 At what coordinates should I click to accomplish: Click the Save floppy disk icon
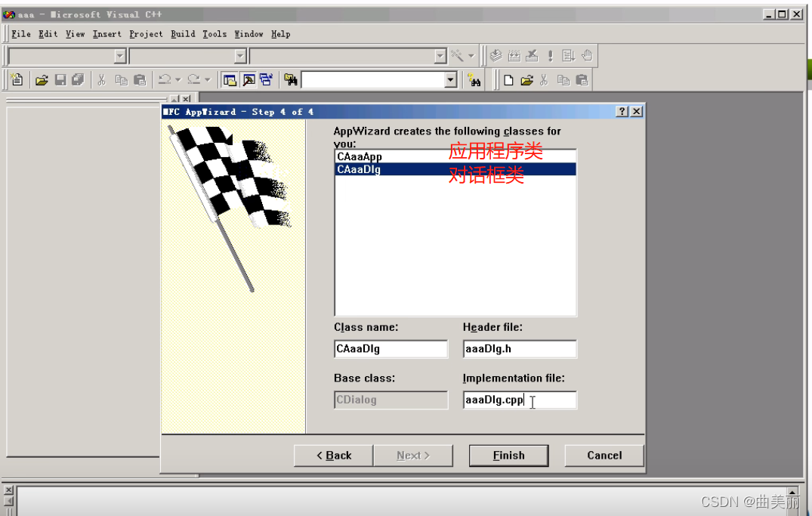(60, 80)
